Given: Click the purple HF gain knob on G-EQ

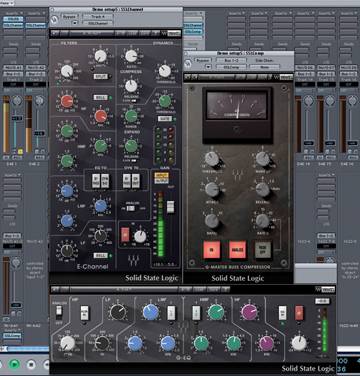Looking at the screenshot, I should coord(249,312).
